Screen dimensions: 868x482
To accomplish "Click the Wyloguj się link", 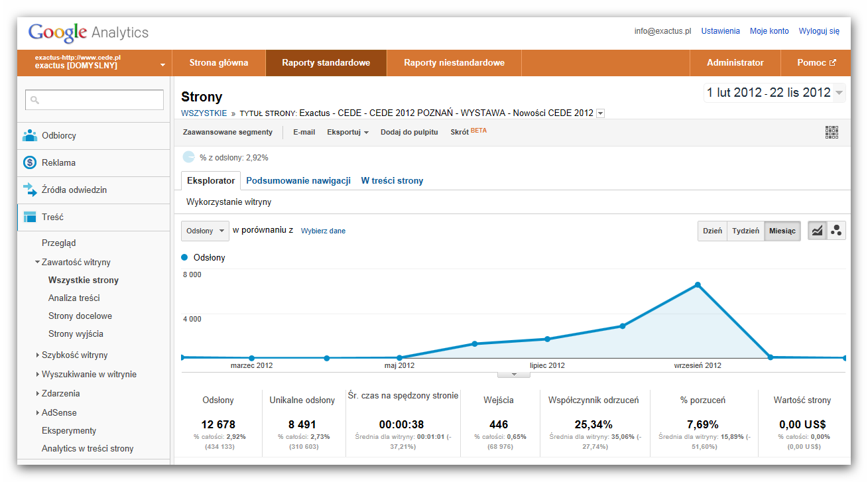I will pos(819,31).
